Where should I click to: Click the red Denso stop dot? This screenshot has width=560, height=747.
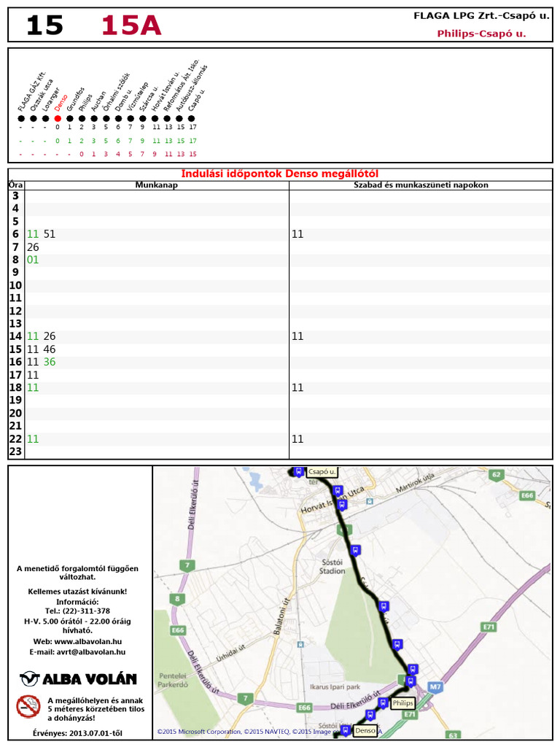58,119
